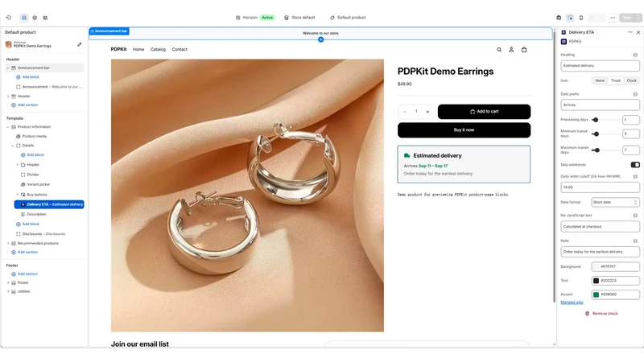The width and height of the screenshot is (644, 362).
Task: Click the search icon in store header
Action: point(499,50)
